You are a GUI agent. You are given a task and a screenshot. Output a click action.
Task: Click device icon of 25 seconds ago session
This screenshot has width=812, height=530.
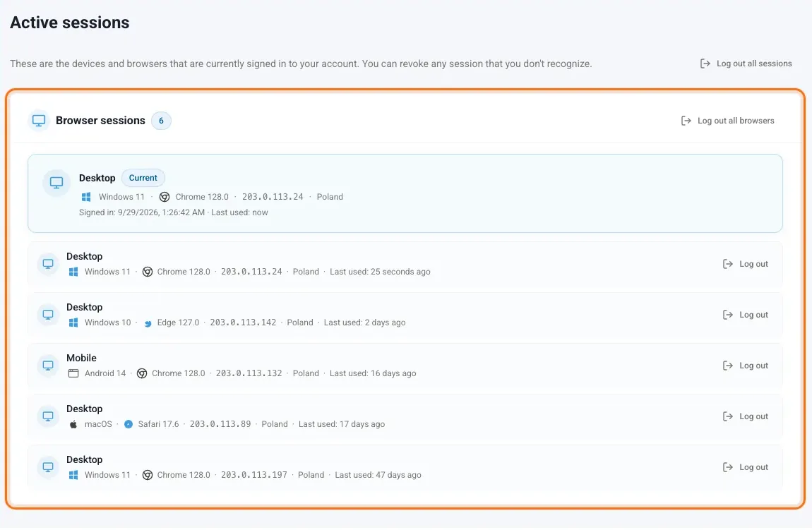[x=48, y=264]
